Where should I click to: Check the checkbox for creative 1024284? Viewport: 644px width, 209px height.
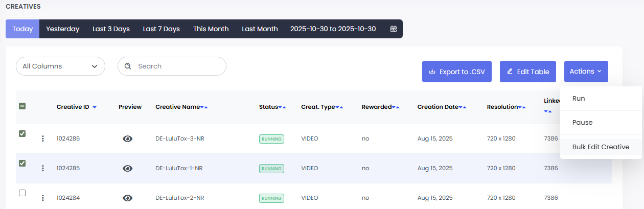coord(22,193)
